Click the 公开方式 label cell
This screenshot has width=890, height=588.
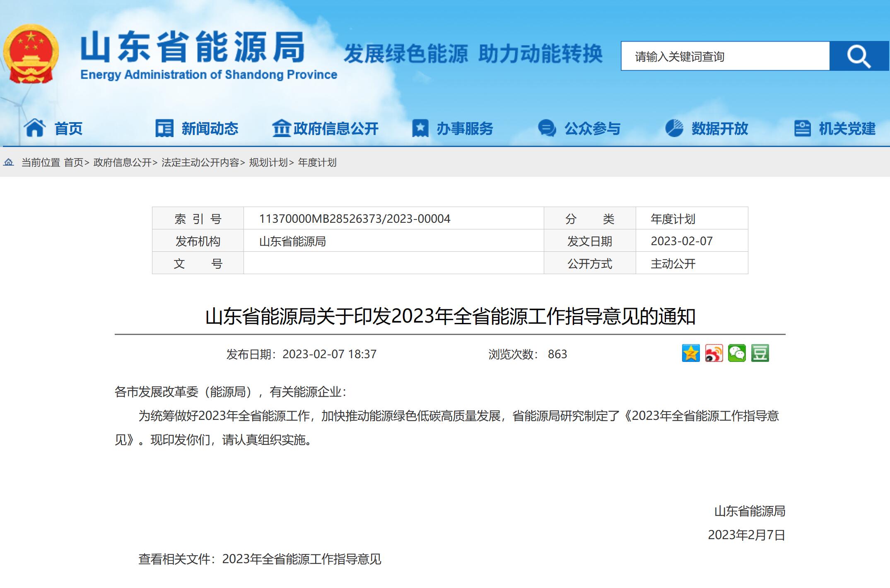click(x=590, y=263)
